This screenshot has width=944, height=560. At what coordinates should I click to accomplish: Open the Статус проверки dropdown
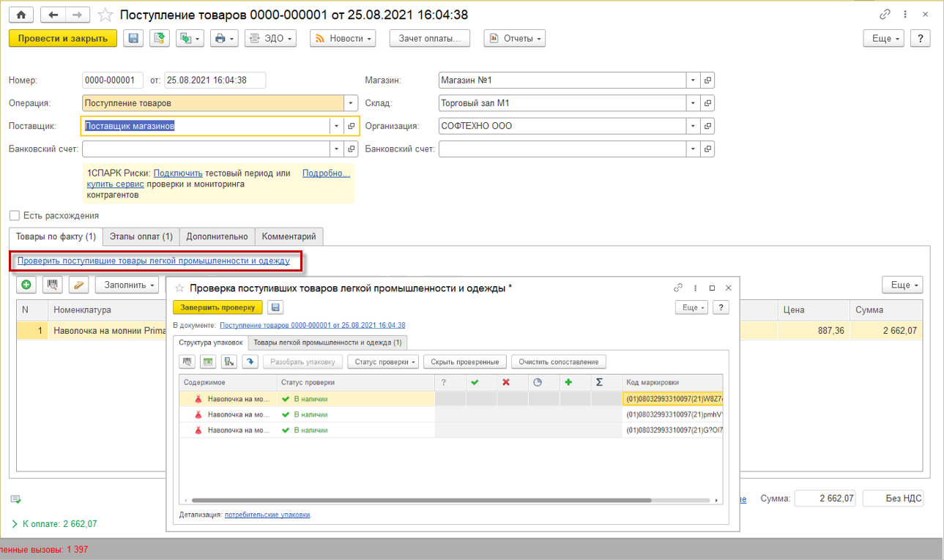point(384,362)
